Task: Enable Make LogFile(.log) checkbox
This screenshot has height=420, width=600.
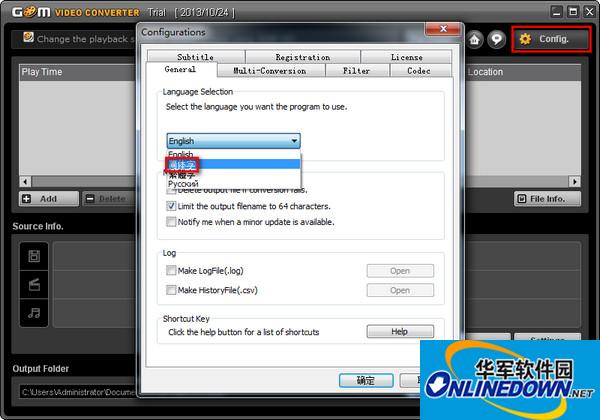Action: pyautogui.click(x=171, y=270)
